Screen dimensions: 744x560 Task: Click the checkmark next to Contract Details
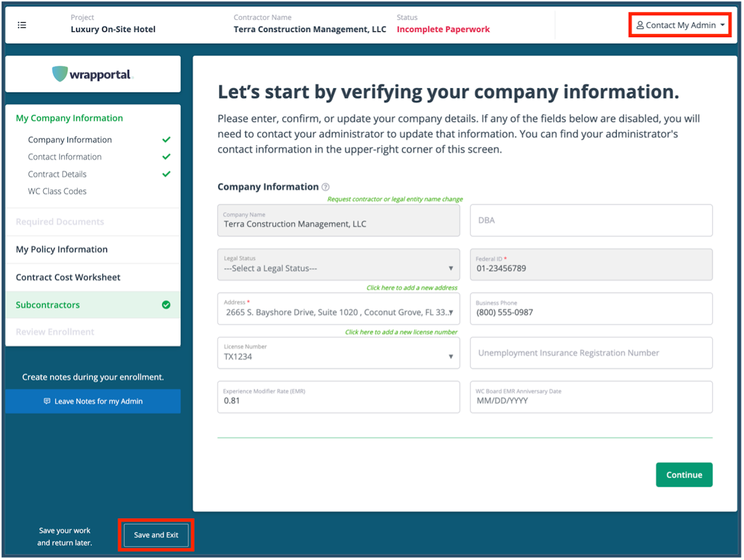pos(166,174)
